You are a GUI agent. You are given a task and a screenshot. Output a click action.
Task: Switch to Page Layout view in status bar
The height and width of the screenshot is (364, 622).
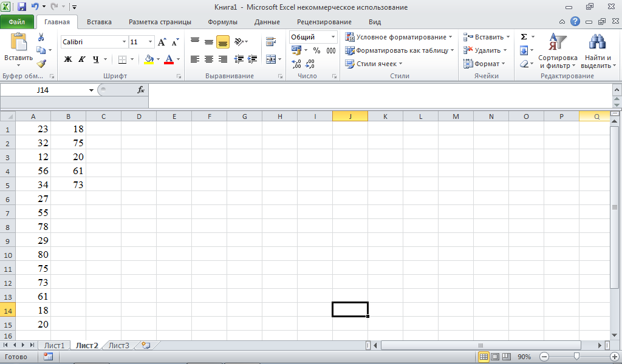click(x=495, y=357)
